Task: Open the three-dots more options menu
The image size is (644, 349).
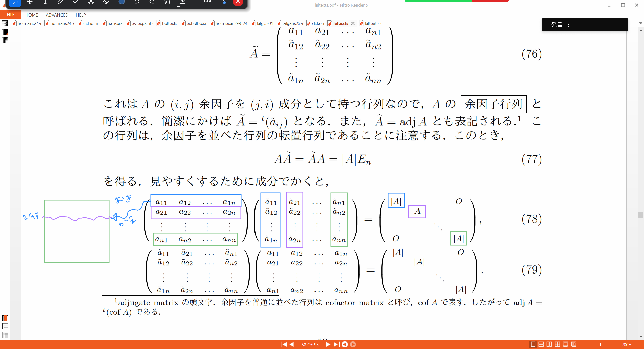Action: point(207,2)
